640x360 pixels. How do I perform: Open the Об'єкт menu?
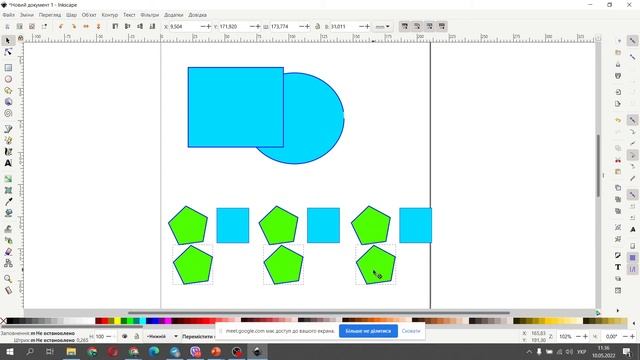89,15
